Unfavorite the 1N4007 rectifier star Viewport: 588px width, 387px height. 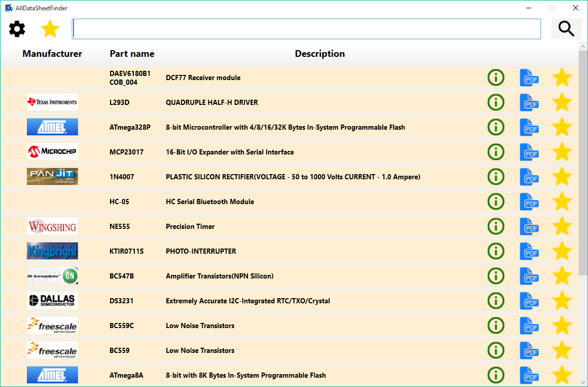562,177
